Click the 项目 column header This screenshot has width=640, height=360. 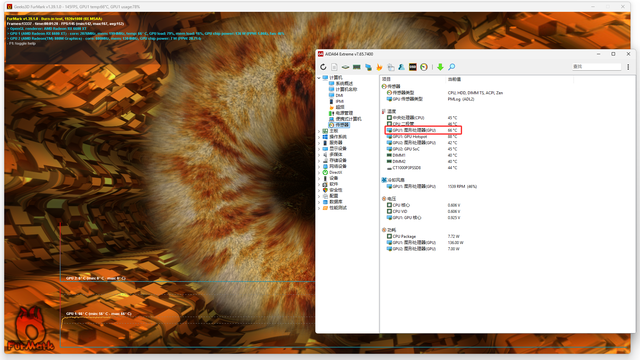tap(387, 79)
